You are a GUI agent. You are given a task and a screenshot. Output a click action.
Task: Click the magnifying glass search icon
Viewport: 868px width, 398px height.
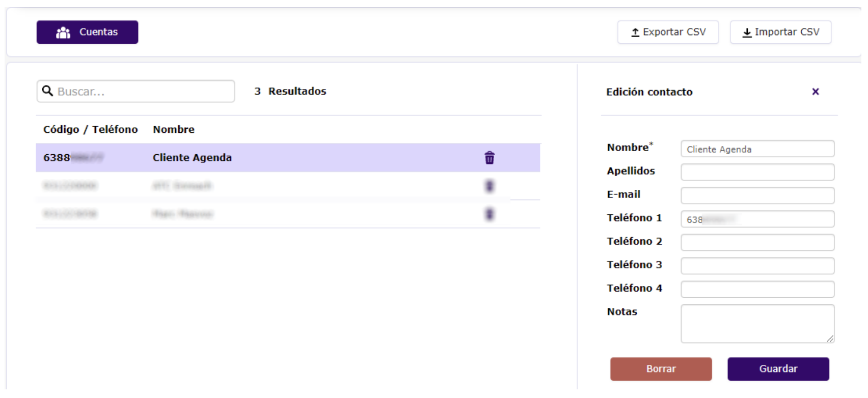[47, 91]
